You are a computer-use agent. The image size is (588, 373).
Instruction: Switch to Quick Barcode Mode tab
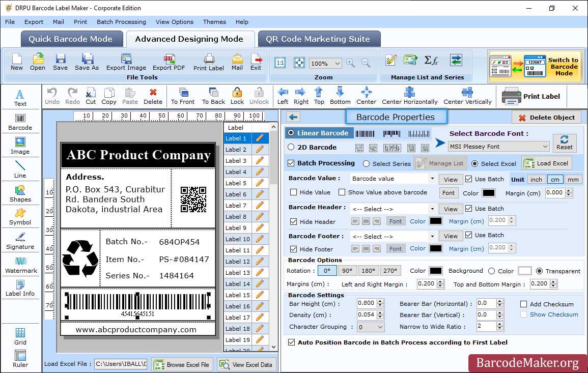pyautogui.click(x=71, y=39)
